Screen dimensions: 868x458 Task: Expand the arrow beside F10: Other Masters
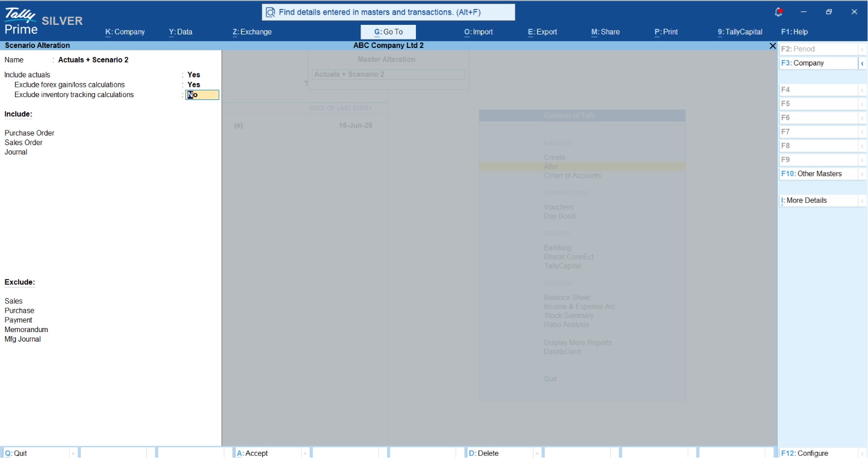pyautogui.click(x=862, y=174)
